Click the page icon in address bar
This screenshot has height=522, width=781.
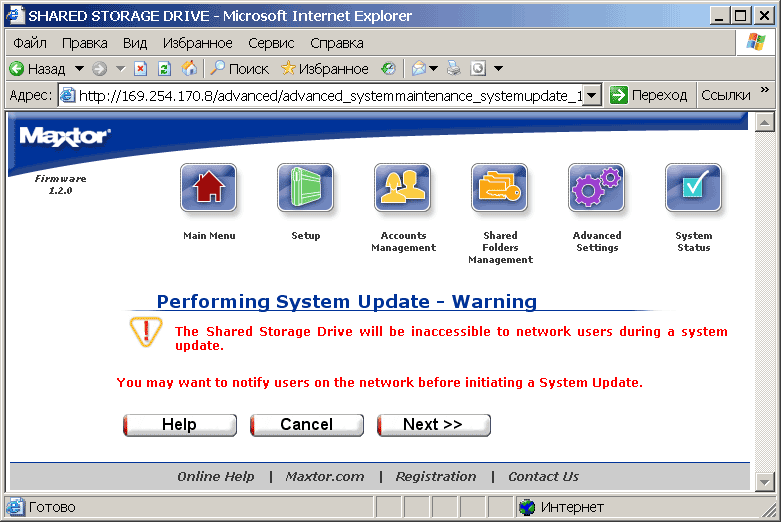[68, 95]
